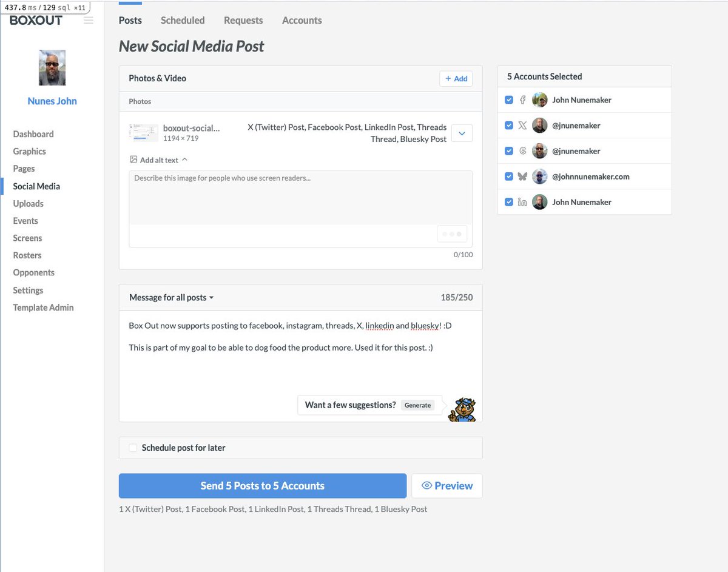Click Send 5 Posts to 5 Accounts
This screenshot has height=572, width=728.
263,486
